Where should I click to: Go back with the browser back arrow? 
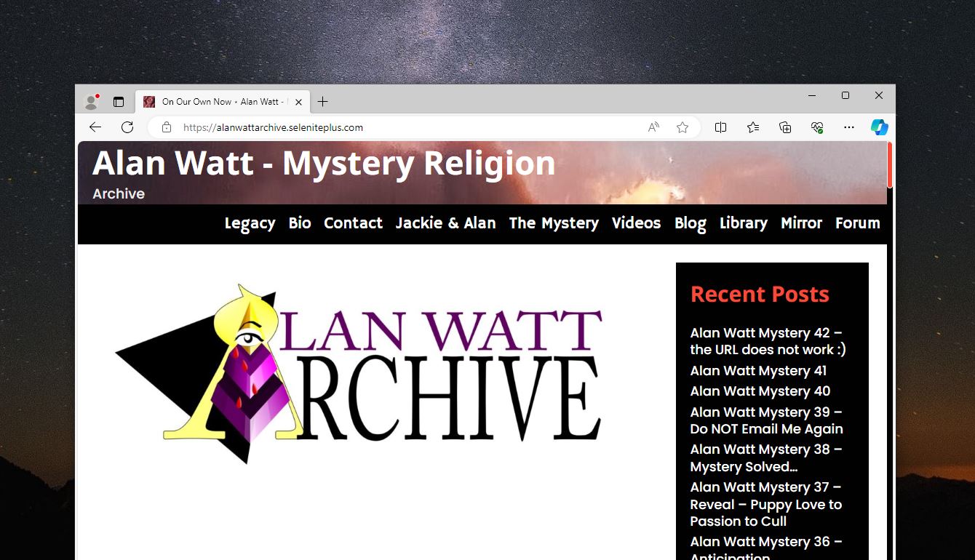click(x=95, y=127)
